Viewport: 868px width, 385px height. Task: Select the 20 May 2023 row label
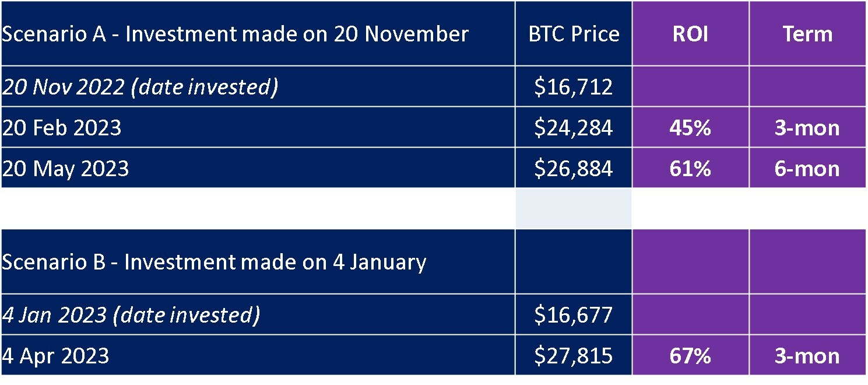point(258,168)
